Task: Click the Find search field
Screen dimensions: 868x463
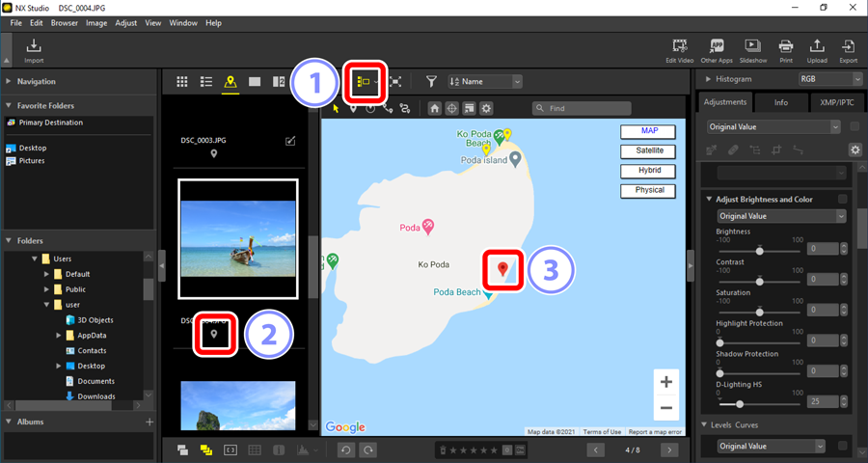Action: pos(582,109)
